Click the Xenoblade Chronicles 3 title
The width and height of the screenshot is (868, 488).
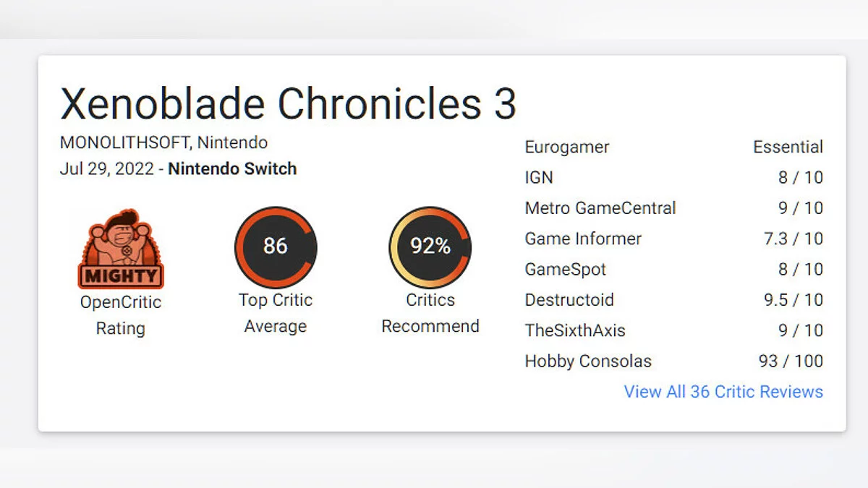coord(288,103)
